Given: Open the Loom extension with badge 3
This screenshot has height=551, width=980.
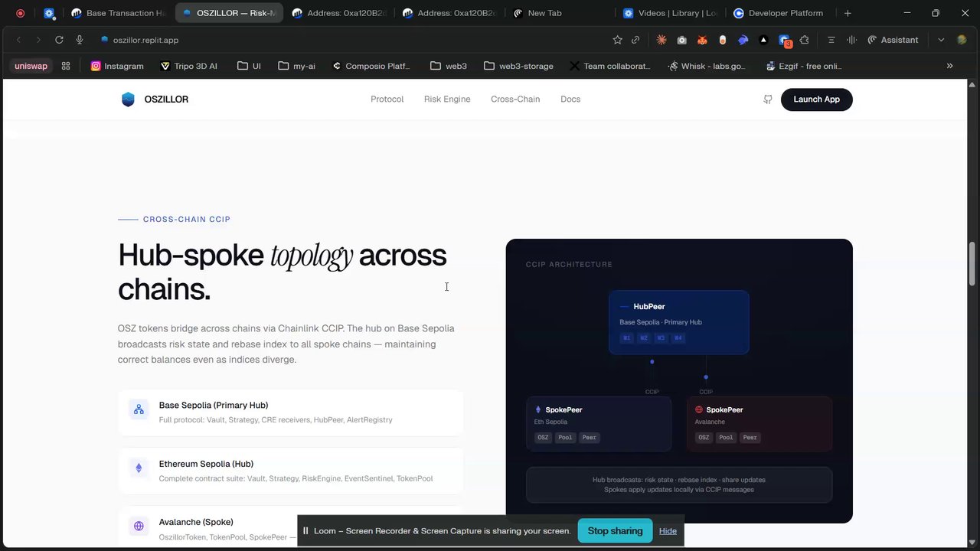Looking at the screenshot, I should coord(784,40).
